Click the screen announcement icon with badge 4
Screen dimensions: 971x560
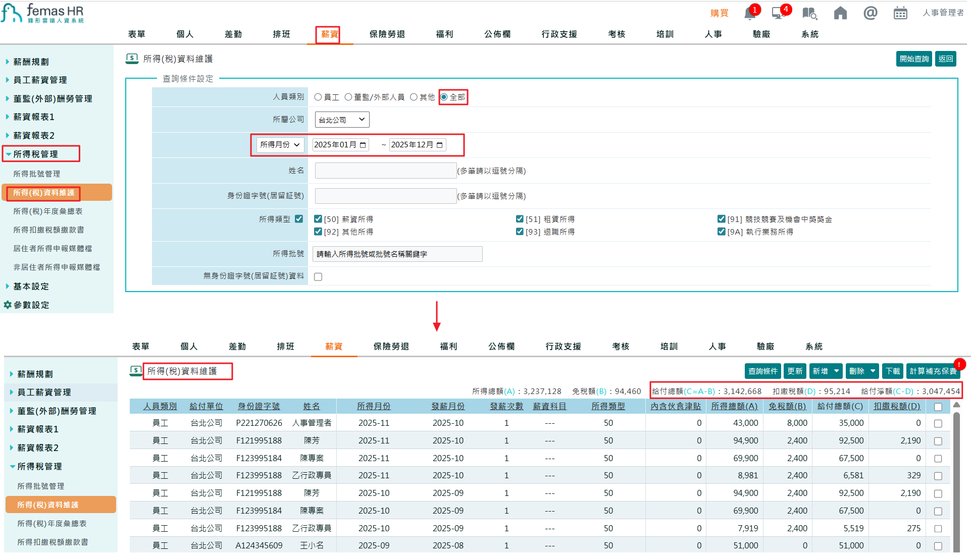pos(778,13)
